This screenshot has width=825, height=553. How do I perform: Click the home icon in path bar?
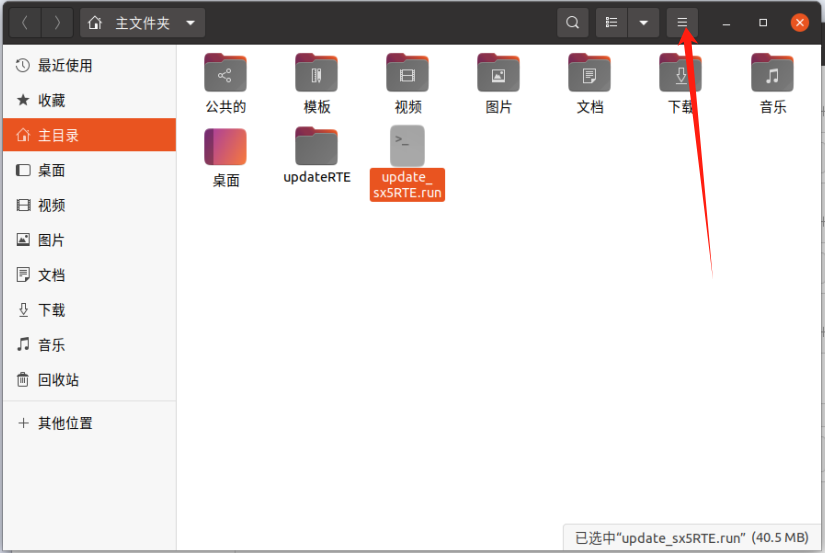(x=95, y=23)
